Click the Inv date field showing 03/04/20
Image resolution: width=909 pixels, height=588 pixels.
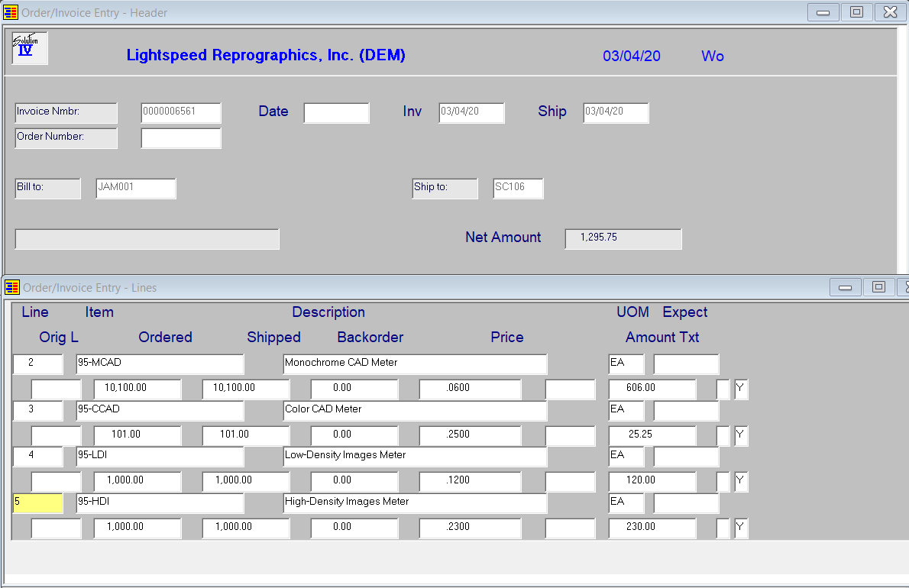[471, 112]
